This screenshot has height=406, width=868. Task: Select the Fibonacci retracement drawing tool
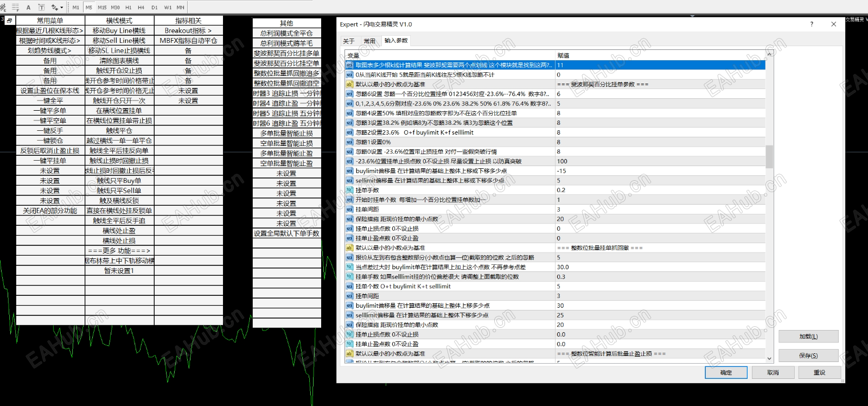(x=15, y=7)
